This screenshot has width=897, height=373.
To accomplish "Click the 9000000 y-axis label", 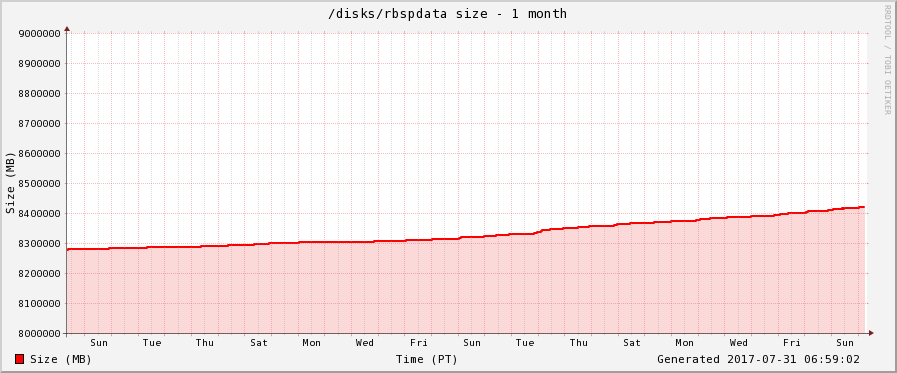I will tap(39, 34).
